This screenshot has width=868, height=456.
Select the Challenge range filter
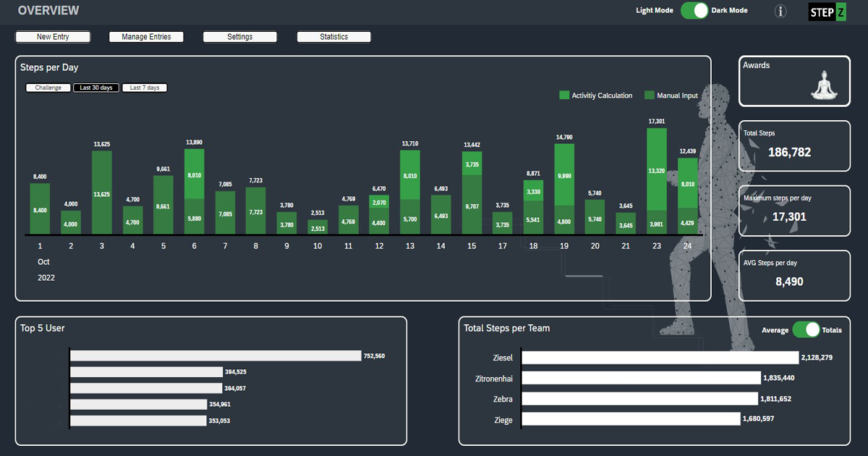coord(48,88)
